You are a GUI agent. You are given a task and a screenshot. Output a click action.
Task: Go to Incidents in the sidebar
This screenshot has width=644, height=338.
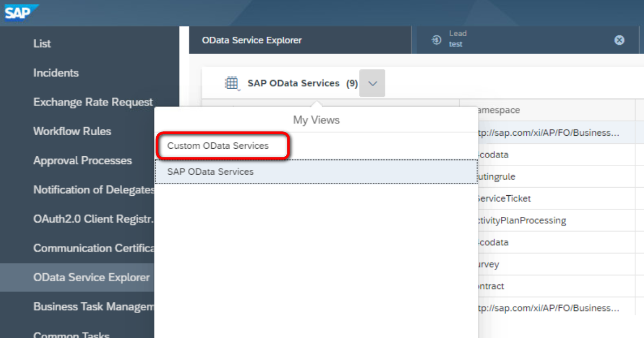tap(56, 73)
